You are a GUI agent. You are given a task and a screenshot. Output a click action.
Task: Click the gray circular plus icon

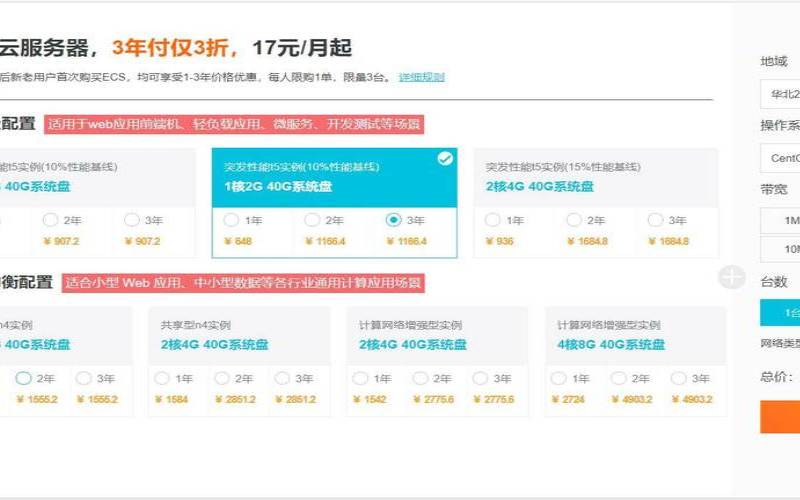(x=732, y=278)
